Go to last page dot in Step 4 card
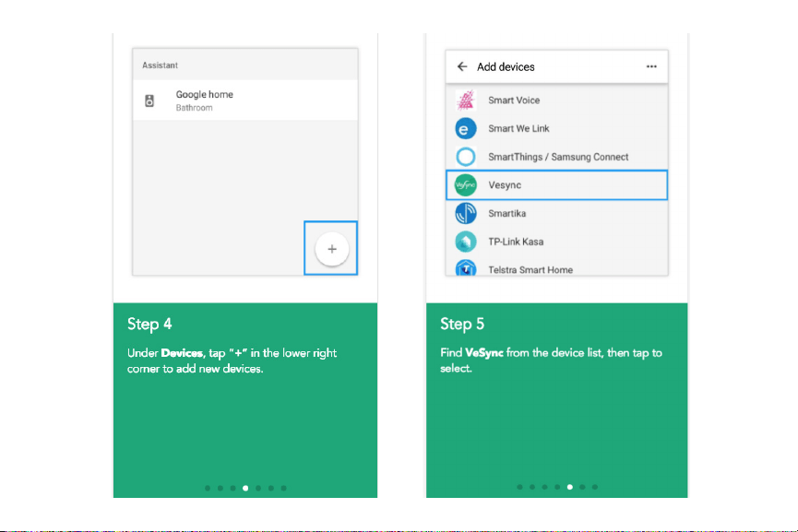This screenshot has height=532, width=798. pos(283,488)
